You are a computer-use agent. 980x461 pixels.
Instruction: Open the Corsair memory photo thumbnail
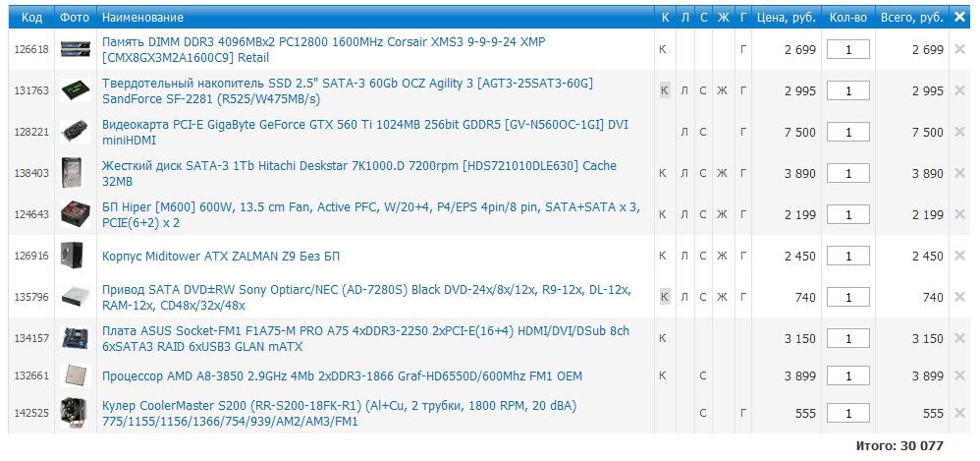75,49
